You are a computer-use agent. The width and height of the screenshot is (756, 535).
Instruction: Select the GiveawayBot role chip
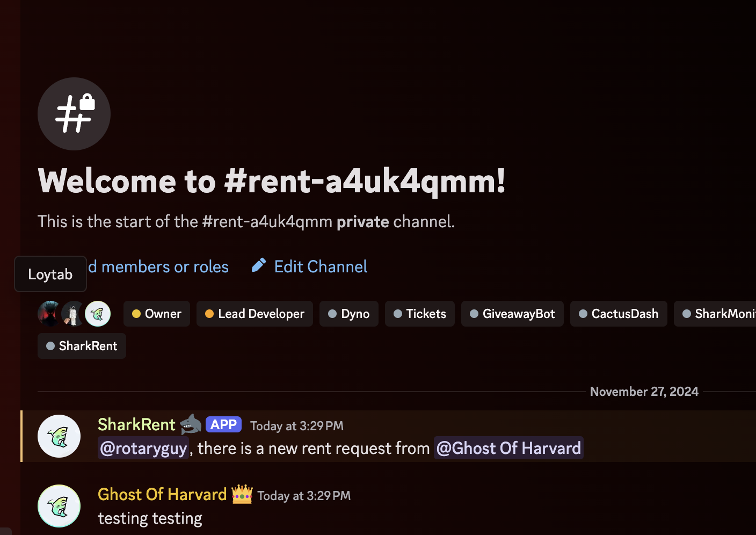[512, 314]
